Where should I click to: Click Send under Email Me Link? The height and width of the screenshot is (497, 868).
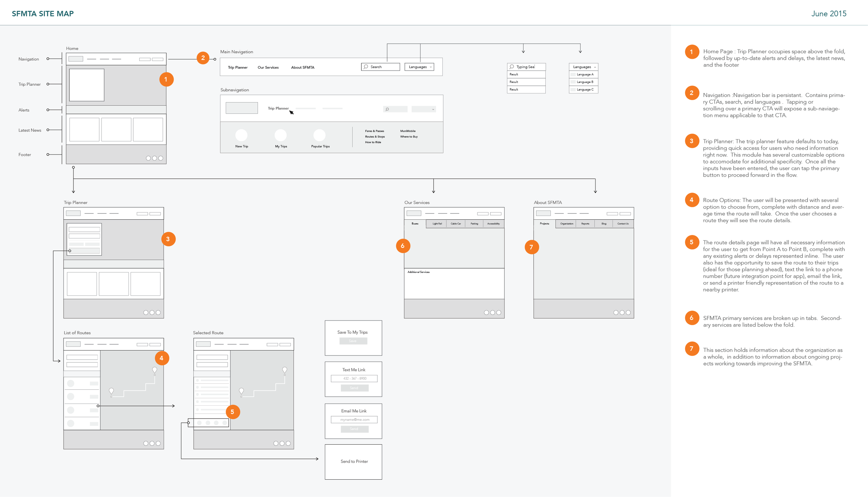point(354,429)
